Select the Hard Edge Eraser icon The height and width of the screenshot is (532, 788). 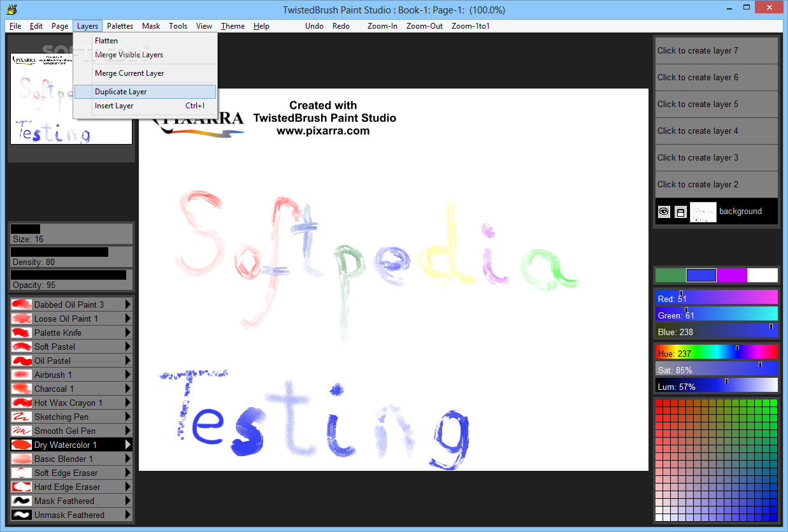click(x=22, y=487)
